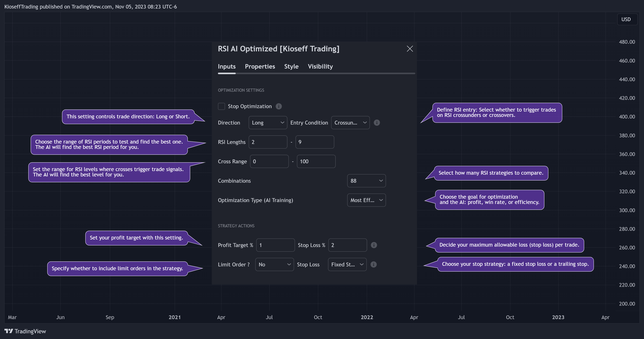Click the Entry Condition label text
The image size is (644, 339).
(309, 123)
